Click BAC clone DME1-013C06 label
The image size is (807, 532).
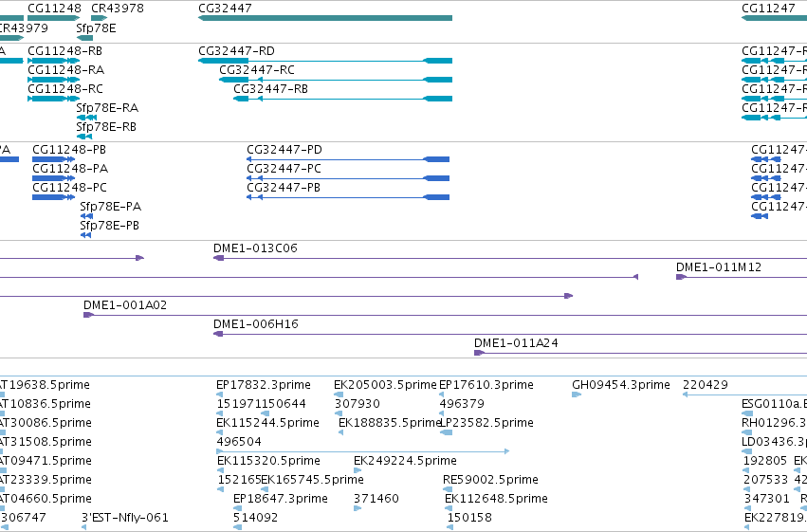[x=255, y=248]
